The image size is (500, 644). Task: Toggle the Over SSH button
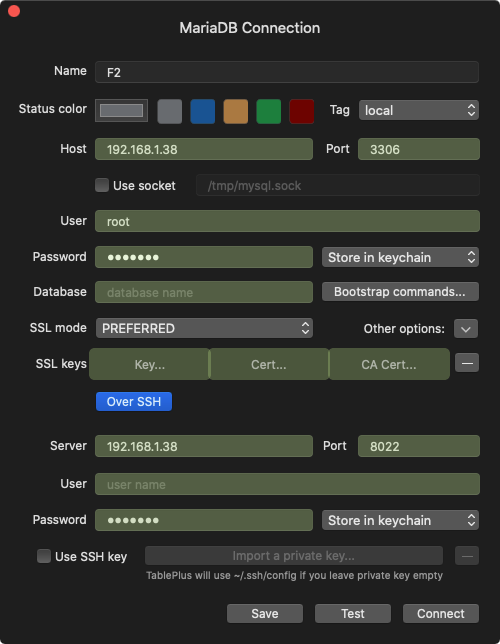[134, 401]
